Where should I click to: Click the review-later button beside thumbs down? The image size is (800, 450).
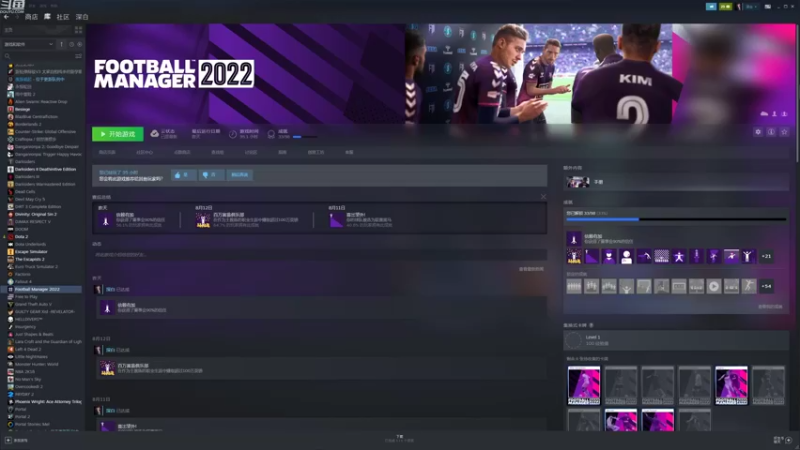point(239,175)
